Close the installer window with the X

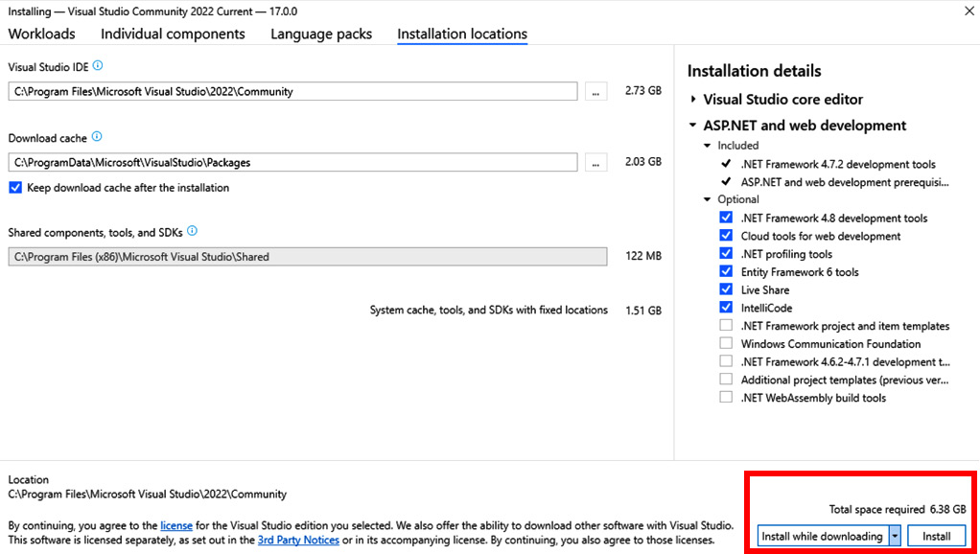969,12
